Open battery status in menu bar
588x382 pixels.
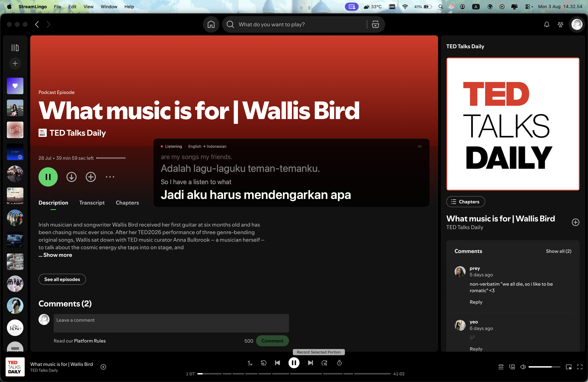tap(423, 7)
